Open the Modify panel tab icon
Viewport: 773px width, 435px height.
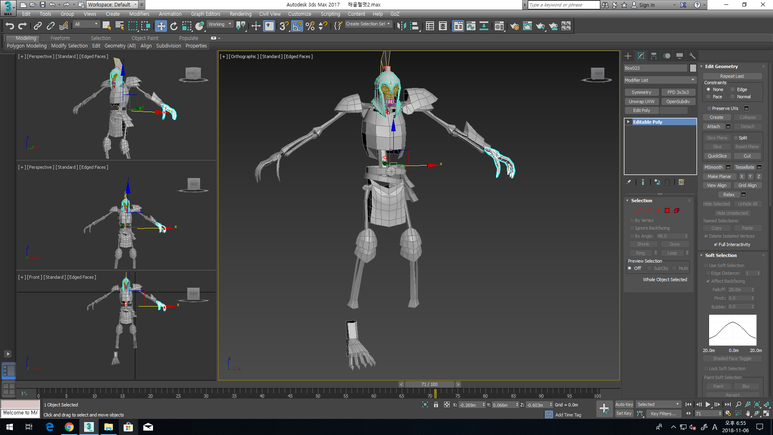(x=641, y=56)
